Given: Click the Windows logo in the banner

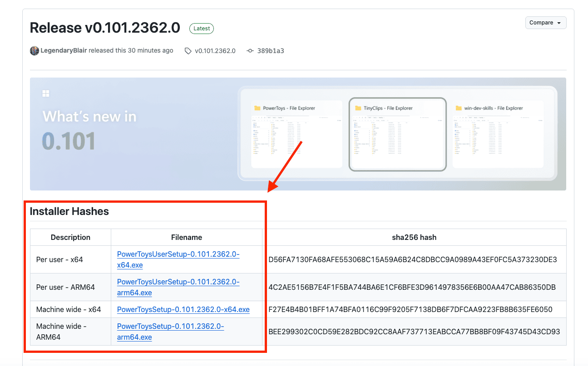Looking at the screenshot, I should point(45,93).
